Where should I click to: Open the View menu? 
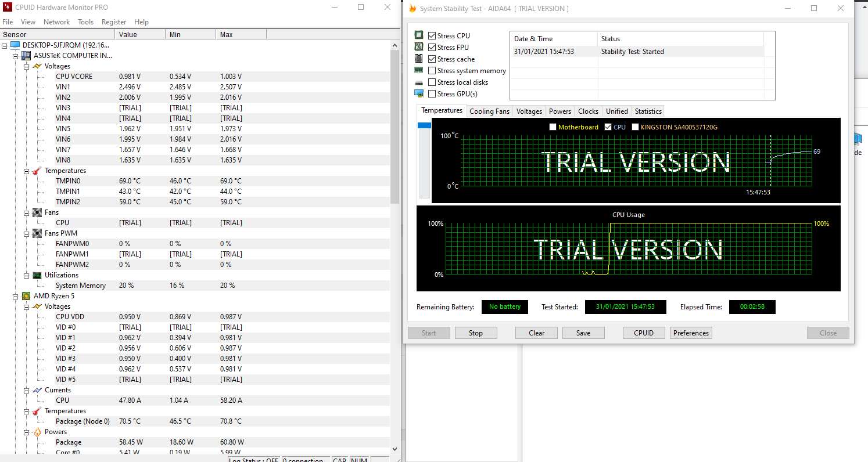28,22
